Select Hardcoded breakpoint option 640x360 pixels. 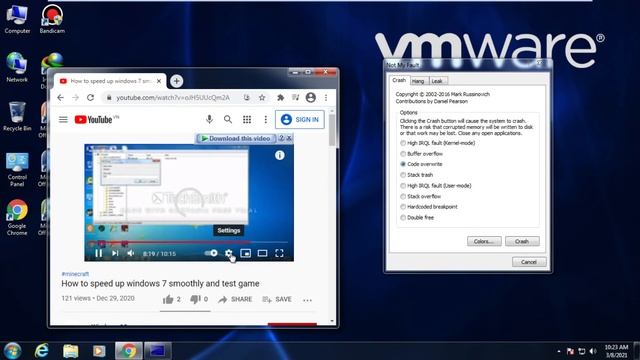point(429,207)
